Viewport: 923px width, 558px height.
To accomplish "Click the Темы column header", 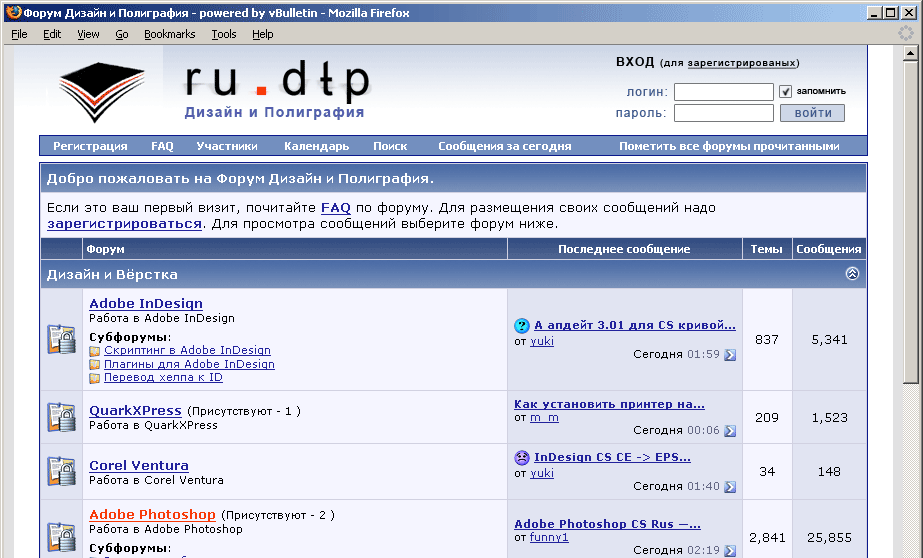I will click(x=766, y=249).
